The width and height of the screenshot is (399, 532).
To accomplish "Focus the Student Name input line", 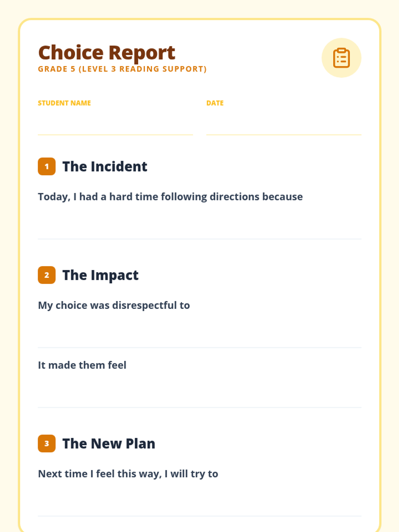I will pos(115,122).
